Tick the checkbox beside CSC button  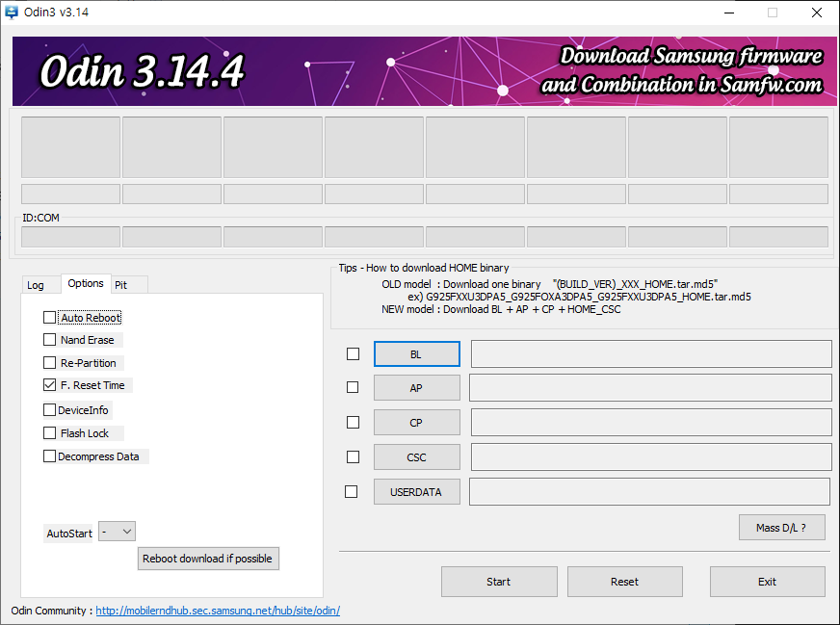(x=353, y=456)
